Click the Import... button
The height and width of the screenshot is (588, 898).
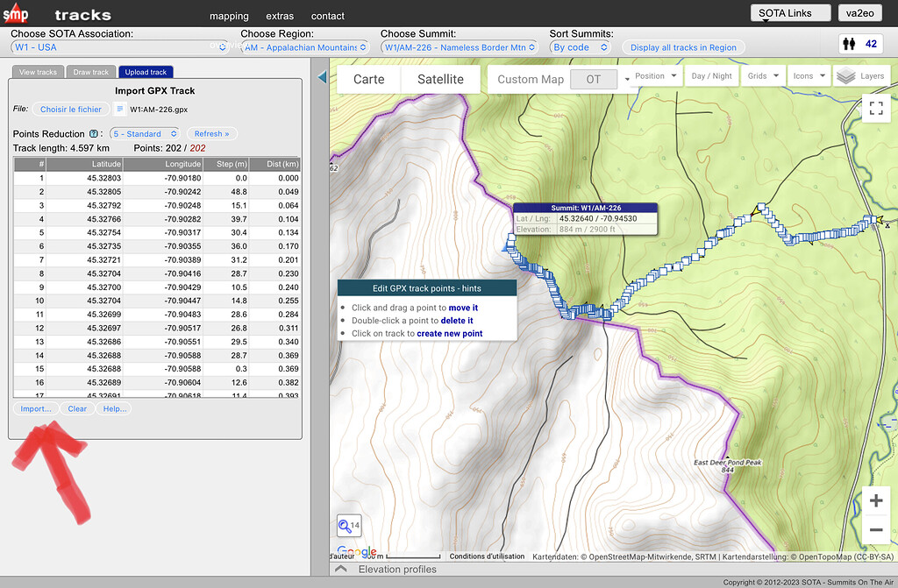coord(36,408)
